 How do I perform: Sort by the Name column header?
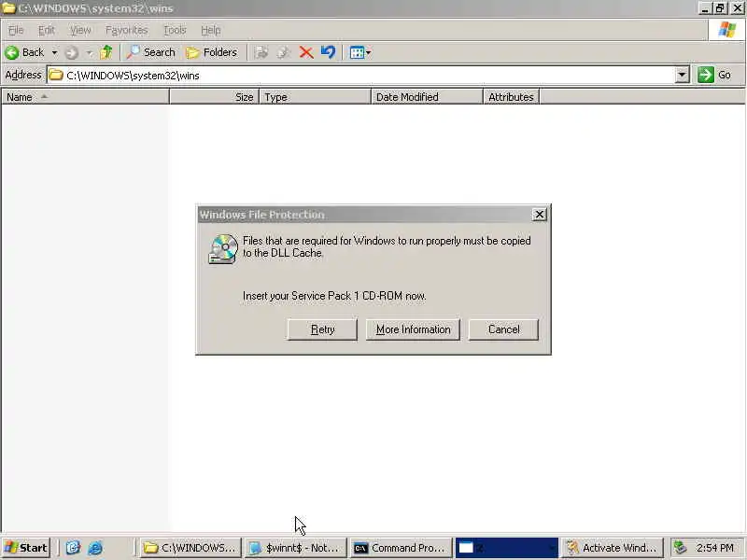(85, 97)
